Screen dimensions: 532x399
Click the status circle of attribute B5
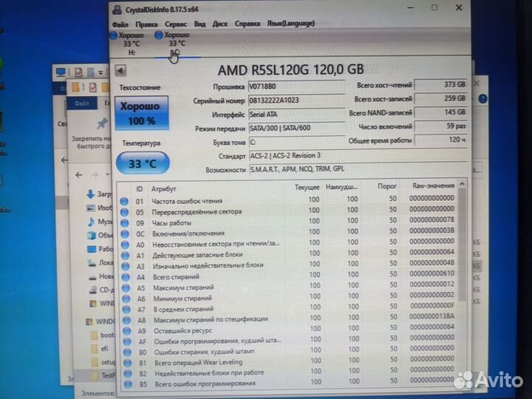(x=129, y=384)
